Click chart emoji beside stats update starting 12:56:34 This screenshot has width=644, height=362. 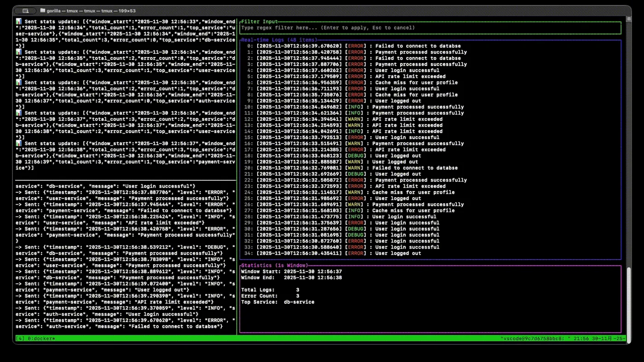(x=18, y=52)
